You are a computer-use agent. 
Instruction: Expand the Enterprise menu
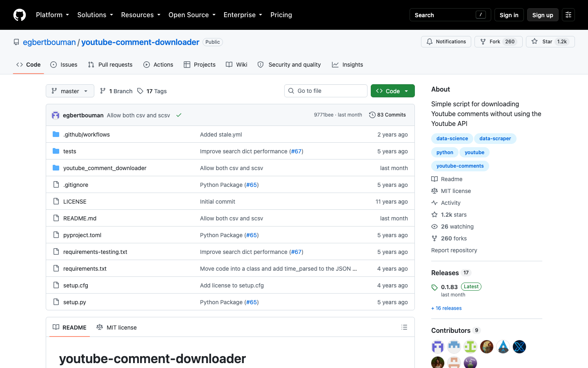243,15
